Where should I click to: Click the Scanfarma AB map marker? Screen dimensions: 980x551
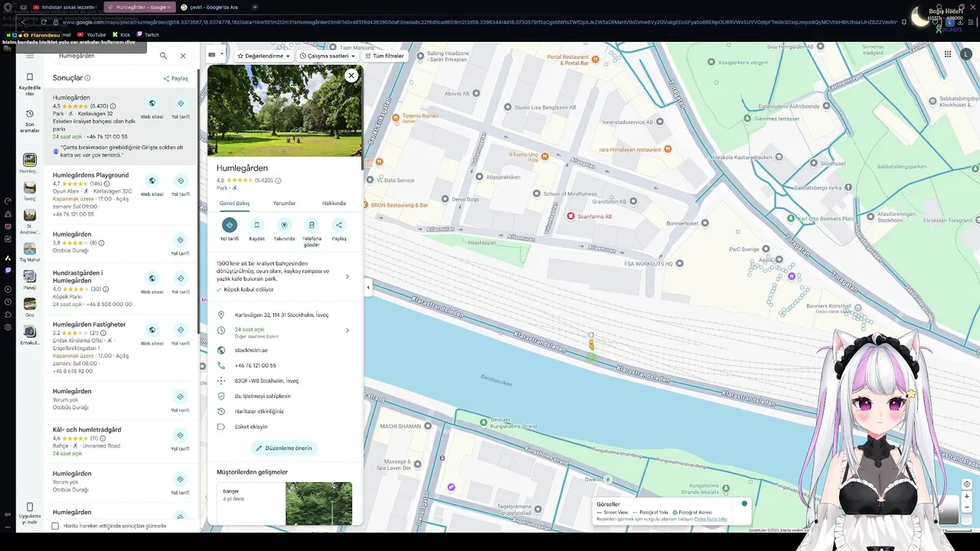coord(571,217)
